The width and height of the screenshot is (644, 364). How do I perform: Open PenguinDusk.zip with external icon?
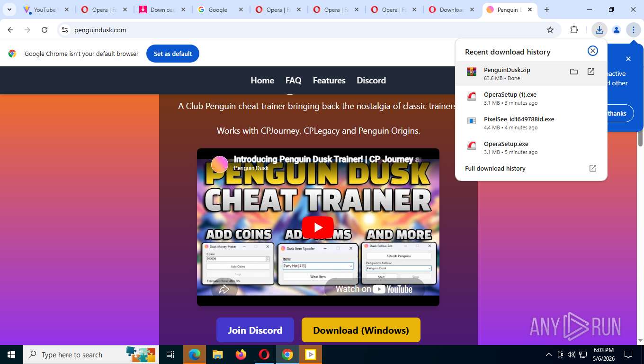591,72
